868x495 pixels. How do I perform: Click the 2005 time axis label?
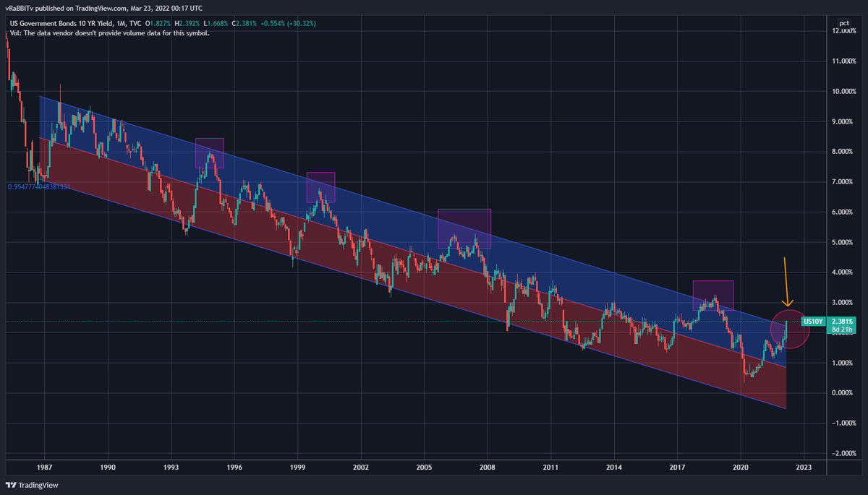point(424,468)
